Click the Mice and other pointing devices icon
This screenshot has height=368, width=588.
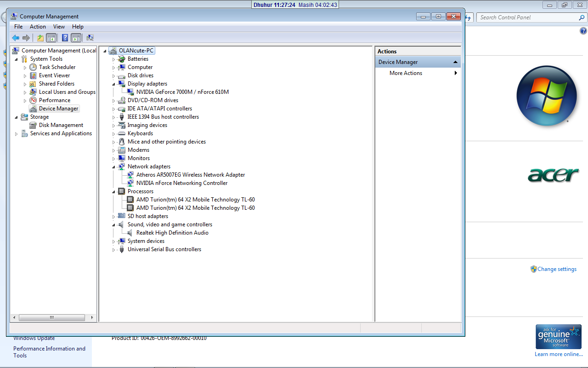[121, 142]
